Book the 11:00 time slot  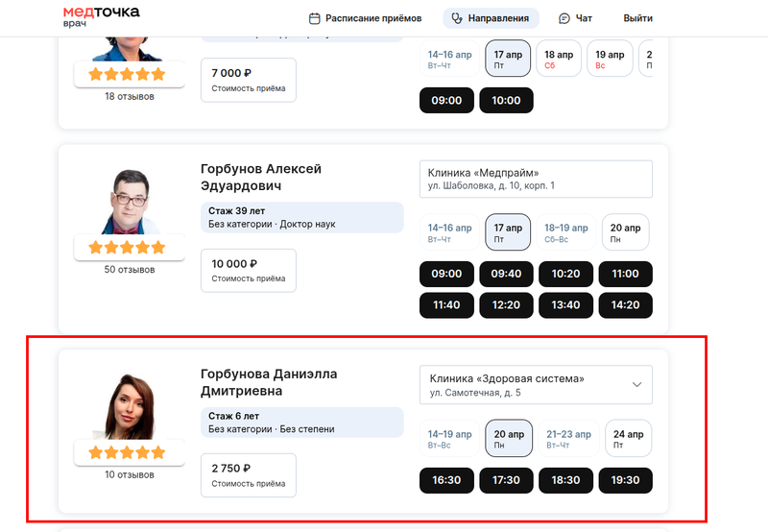pos(626,274)
